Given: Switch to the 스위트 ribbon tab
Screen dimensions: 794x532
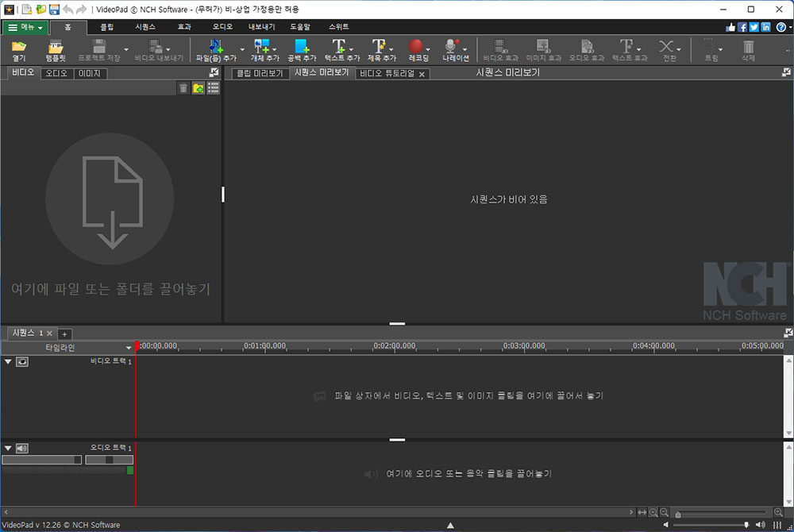Looking at the screenshot, I should coord(339,27).
